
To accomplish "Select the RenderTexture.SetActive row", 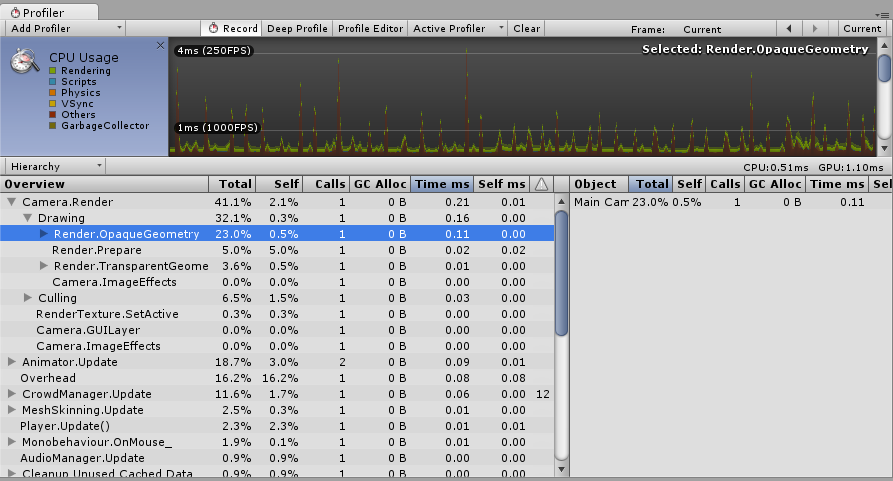I will click(x=277, y=314).
